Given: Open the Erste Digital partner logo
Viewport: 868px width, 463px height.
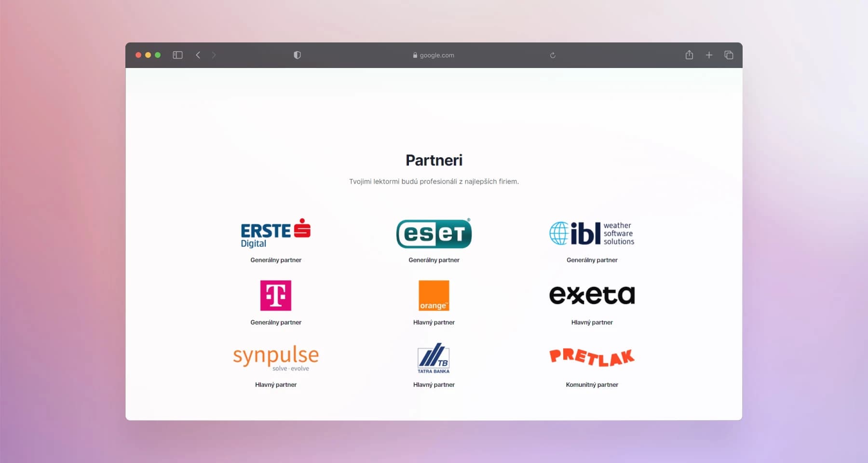Looking at the screenshot, I should [276, 233].
